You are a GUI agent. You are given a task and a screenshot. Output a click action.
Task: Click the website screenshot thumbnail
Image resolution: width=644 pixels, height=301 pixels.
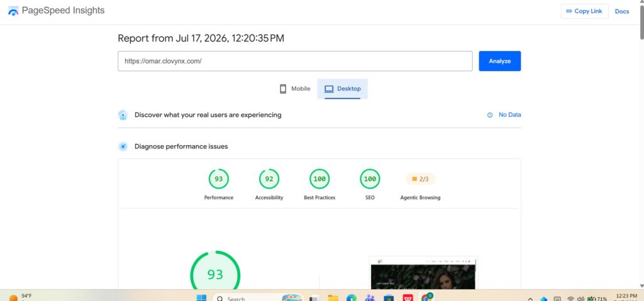423,273
